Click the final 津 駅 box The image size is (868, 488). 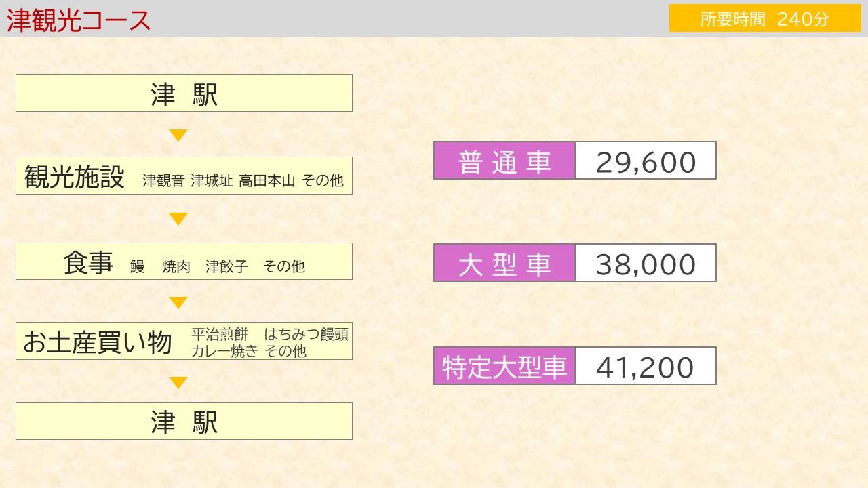[x=184, y=421]
